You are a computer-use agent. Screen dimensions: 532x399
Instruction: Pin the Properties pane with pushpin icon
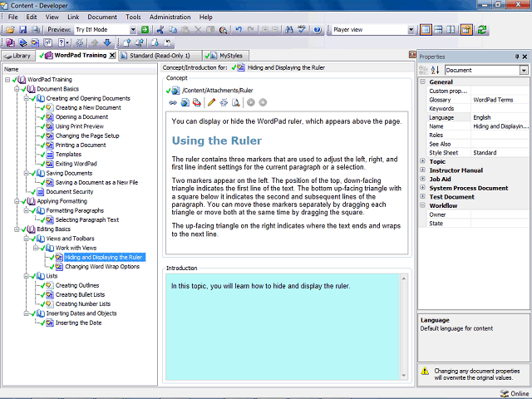coord(517,57)
